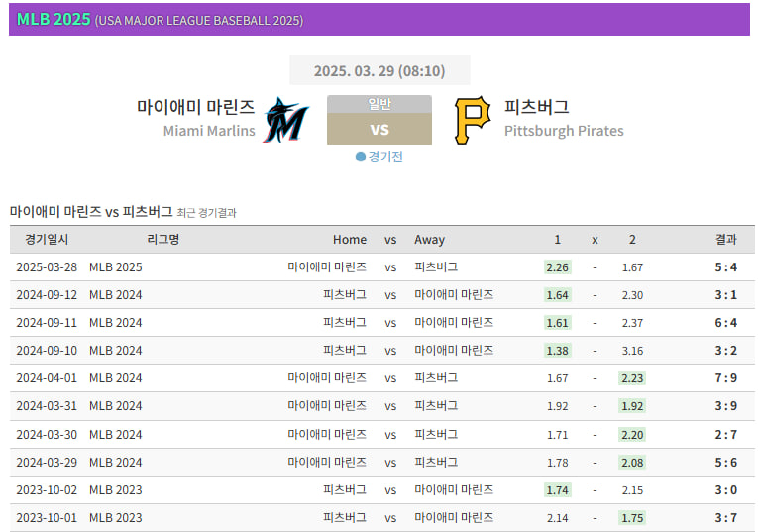Click MLB 2023 league in 2023-10-02 row
Image resolution: width=758 pixels, height=532 pixels.
pos(116,490)
